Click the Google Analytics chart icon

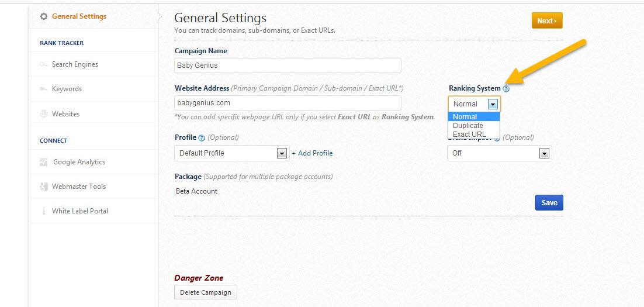[43, 162]
